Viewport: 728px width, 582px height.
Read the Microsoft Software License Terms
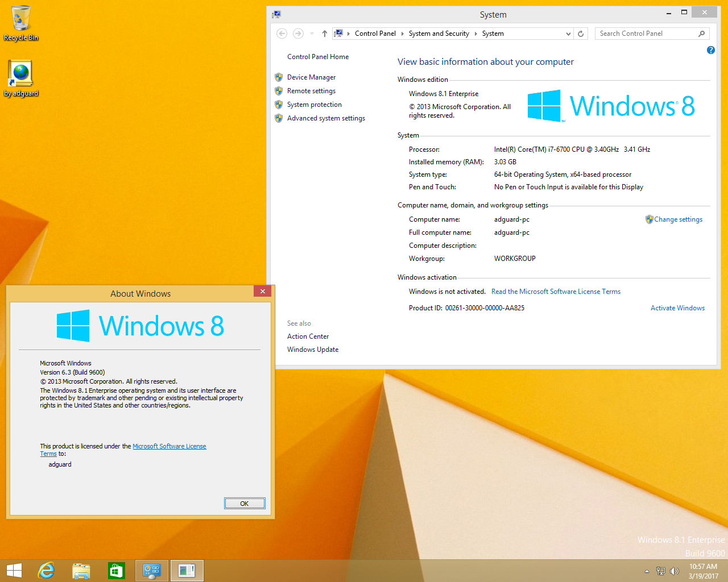556,292
